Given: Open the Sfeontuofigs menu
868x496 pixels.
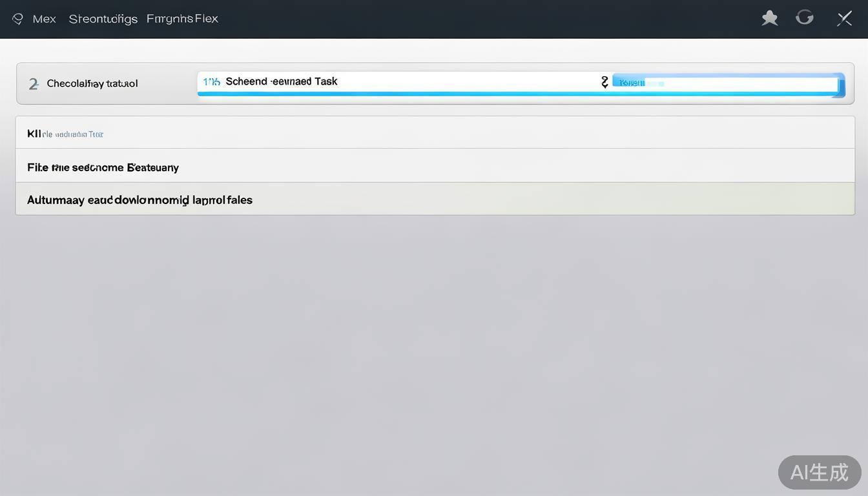Looking at the screenshot, I should pyautogui.click(x=103, y=19).
